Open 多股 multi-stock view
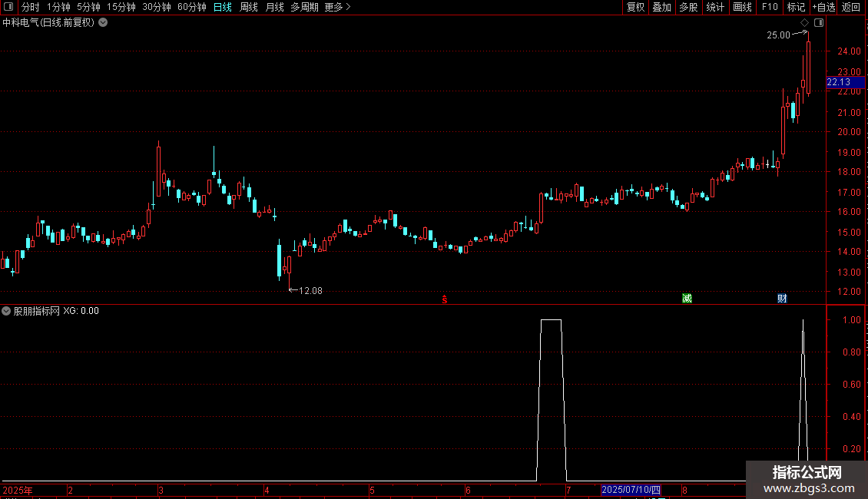 pos(688,7)
